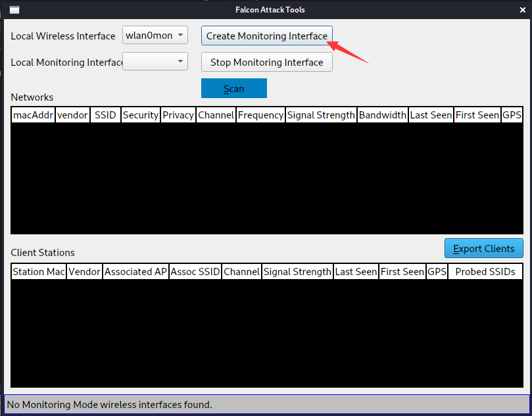Click the Frequency column header
Screen dimensions: 532x416
point(260,115)
